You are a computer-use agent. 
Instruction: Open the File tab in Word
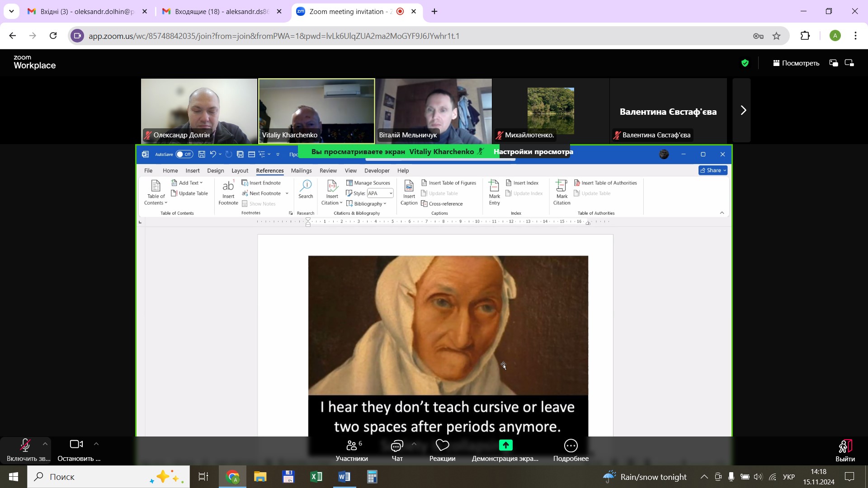coord(148,171)
